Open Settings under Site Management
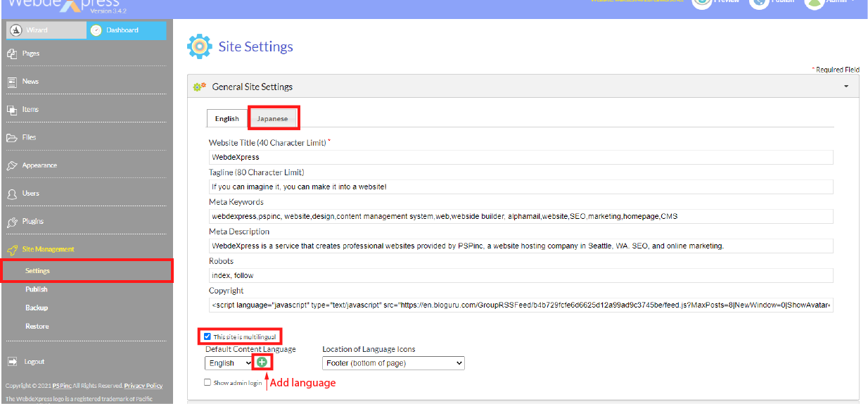The image size is (868, 404). click(38, 271)
